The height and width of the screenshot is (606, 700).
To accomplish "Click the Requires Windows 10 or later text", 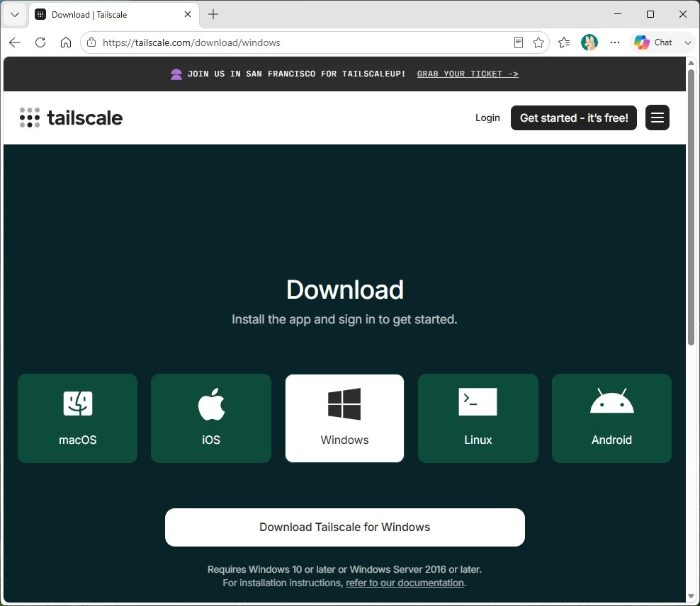I will coord(344,569).
